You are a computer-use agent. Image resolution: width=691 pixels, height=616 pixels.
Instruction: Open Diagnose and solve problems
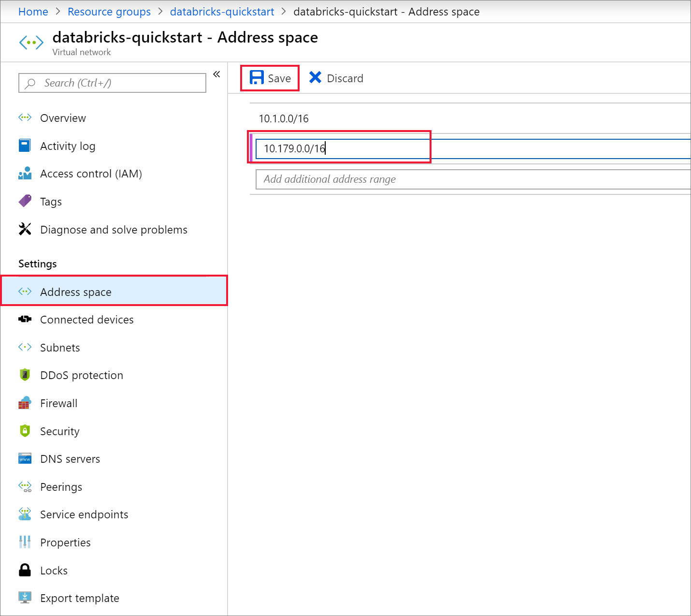click(25, 229)
